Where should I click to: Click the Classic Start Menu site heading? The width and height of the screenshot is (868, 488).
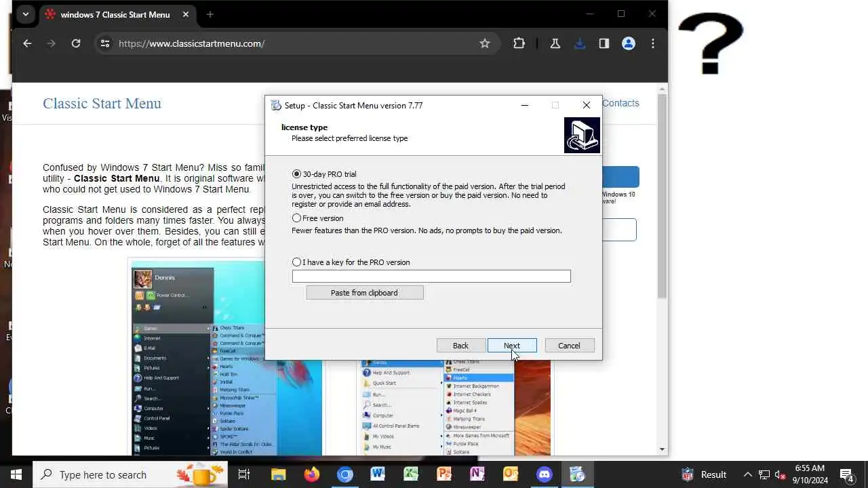click(x=102, y=103)
